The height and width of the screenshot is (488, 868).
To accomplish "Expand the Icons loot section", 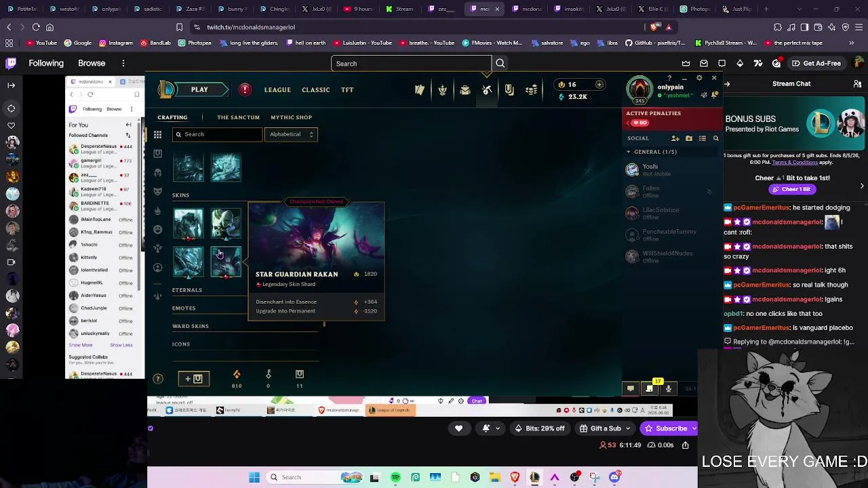I will point(181,344).
